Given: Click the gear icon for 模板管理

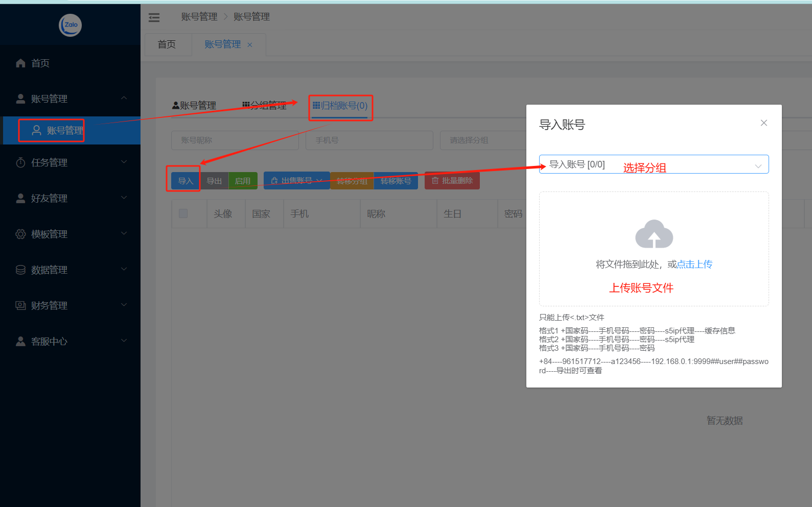Looking at the screenshot, I should (x=20, y=234).
